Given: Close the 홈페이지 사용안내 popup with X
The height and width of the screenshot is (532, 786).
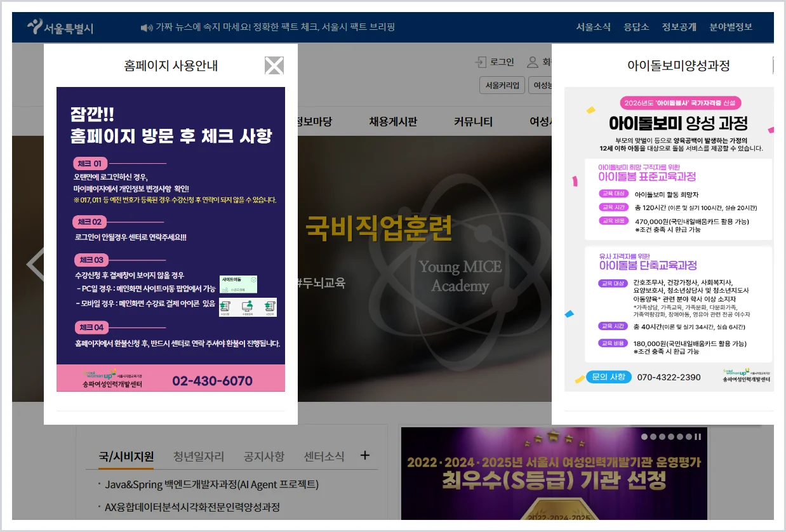Looking at the screenshot, I should [x=274, y=65].
